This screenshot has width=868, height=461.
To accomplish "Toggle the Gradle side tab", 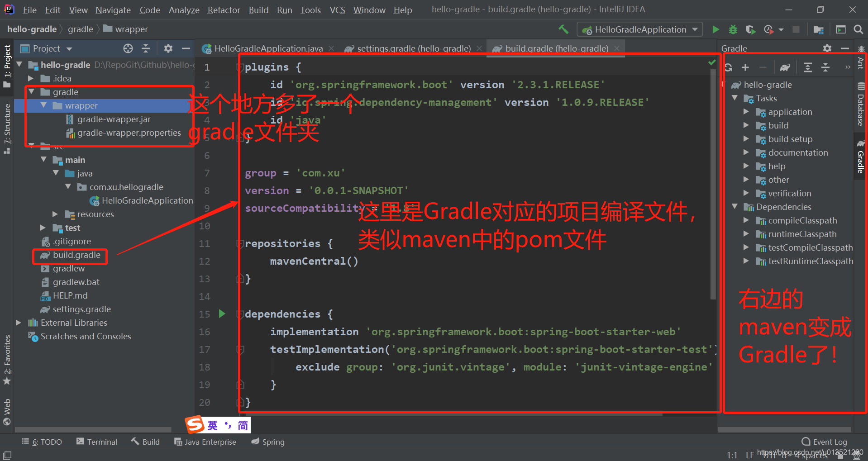I will 861,157.
